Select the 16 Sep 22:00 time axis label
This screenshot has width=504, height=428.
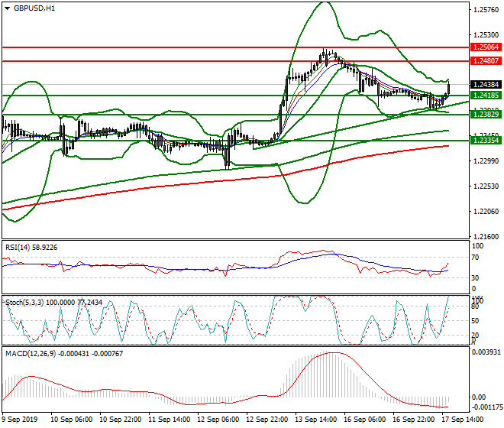pos(414,420)
